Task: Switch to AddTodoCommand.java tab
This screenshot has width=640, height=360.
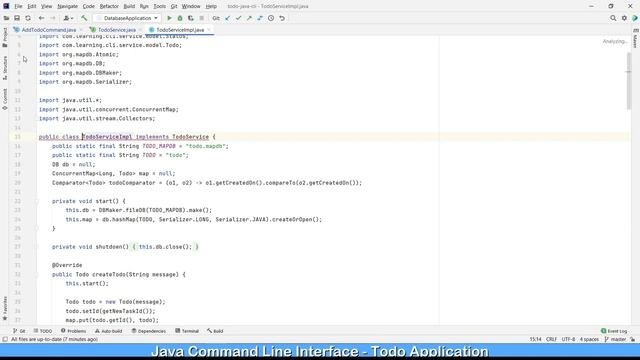Action: 49,30
